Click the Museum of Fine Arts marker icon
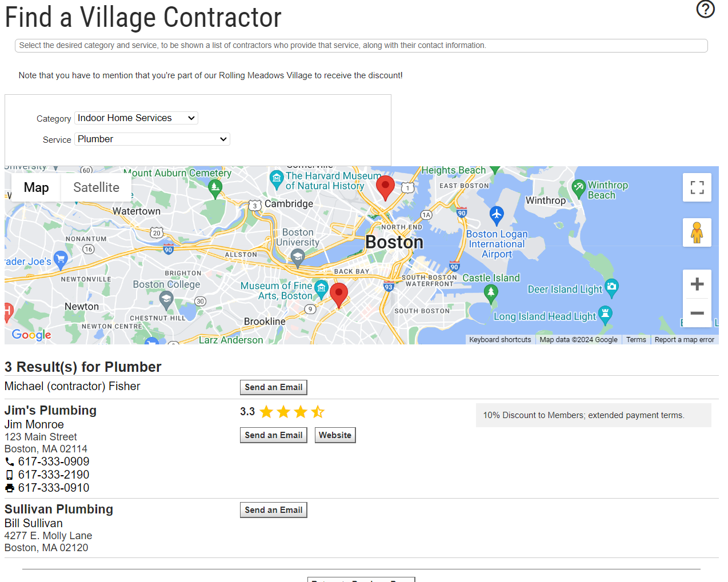 point(321,290)
